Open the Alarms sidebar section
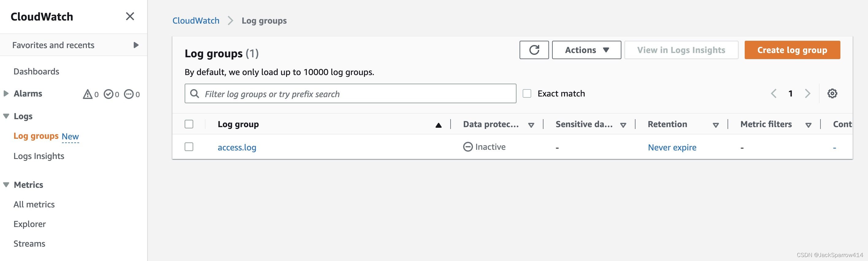 point(28,93)
